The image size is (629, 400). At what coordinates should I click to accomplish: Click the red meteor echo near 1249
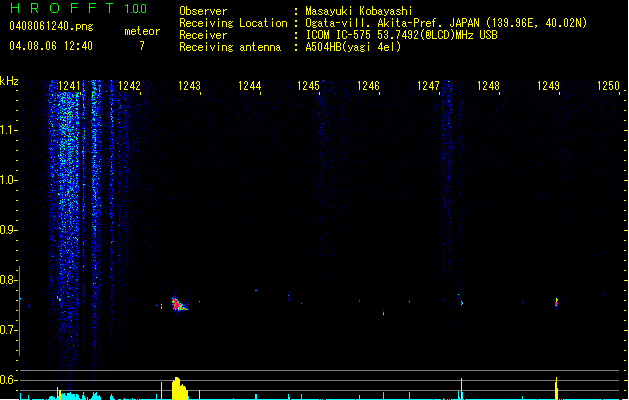click(556, 302)
